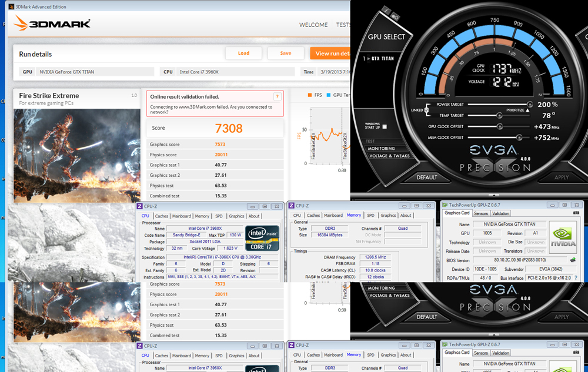This screenshot has width=588, height=372.
Task: Click the GPU SELECT header in EVGA Precision
Action: click(x=386, y=36)
